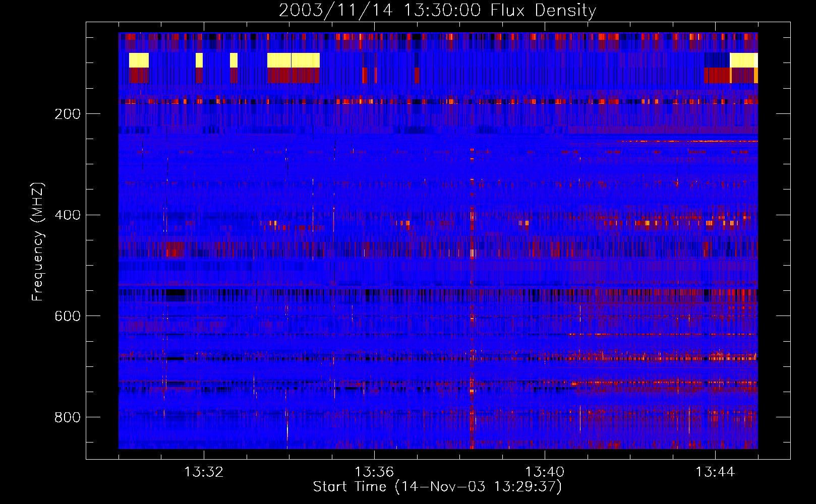Click the 400 frequency tick label

point(68,215)
